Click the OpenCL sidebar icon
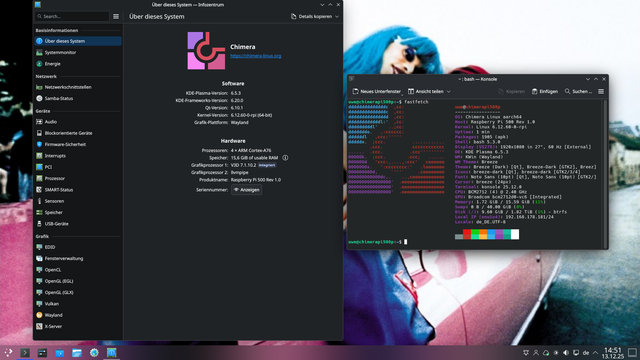Viewport: 640px width, 360px height. pos(39,270)
